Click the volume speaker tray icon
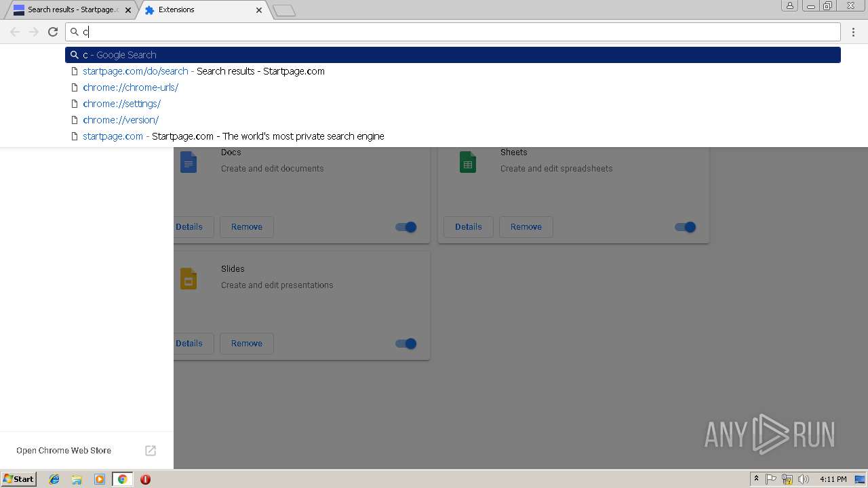 (804, 479)
